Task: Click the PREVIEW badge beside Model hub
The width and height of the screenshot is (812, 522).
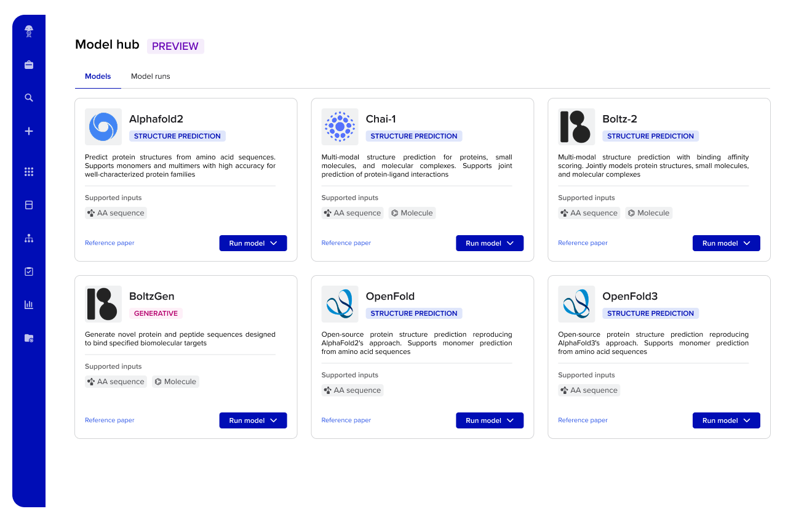Action: click(175, 46)
